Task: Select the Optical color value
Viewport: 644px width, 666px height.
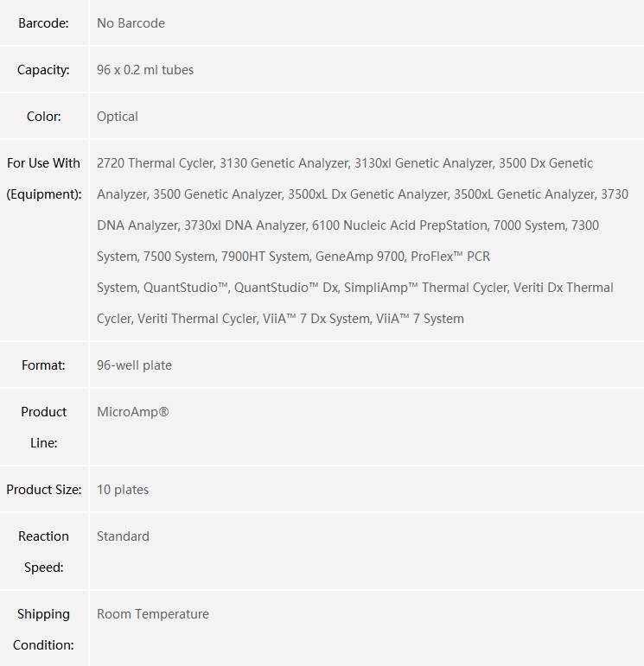Action: tap(118, 117)
